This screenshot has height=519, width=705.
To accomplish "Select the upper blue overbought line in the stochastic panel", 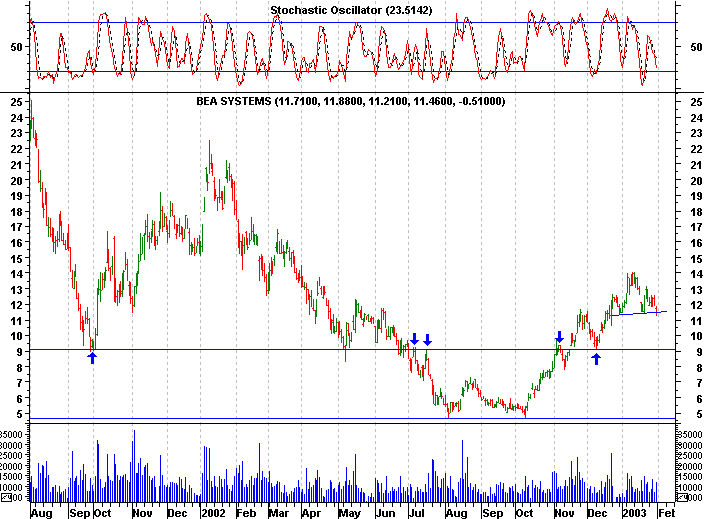I will click(353, 22).
